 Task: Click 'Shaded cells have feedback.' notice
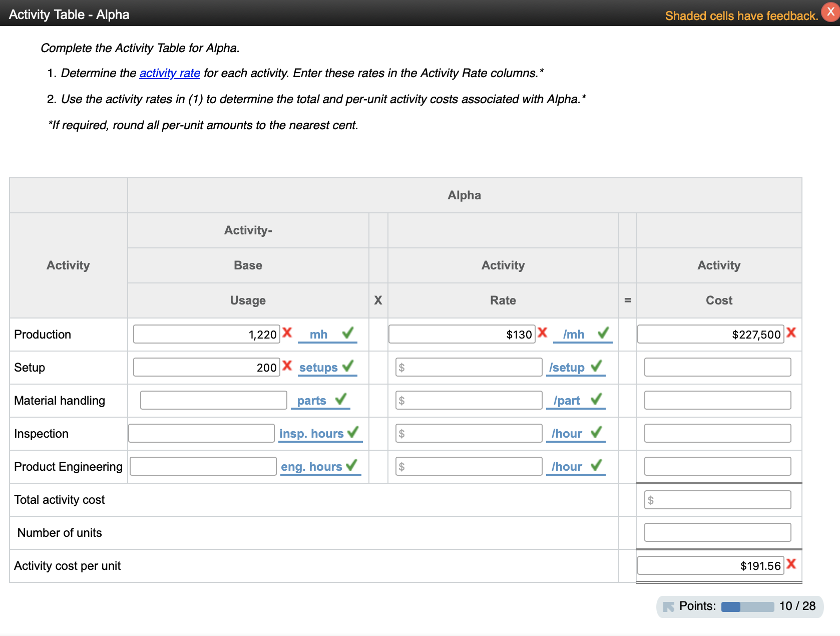tap(741, 16)
